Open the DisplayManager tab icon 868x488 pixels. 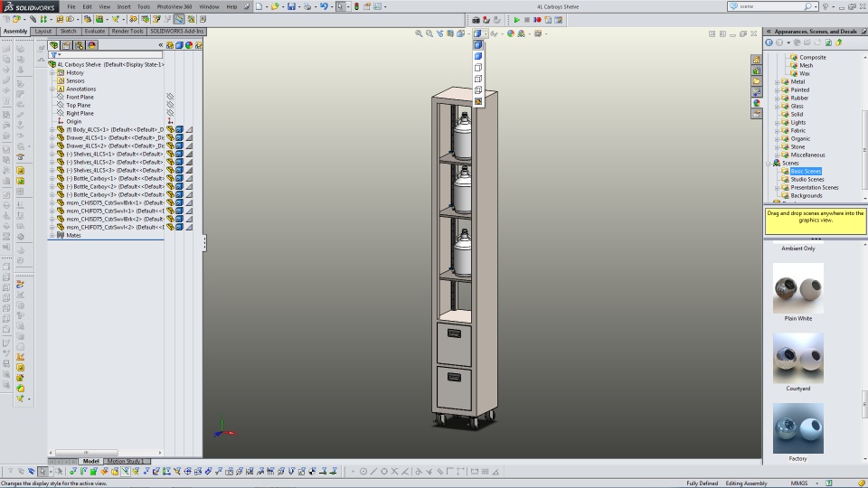(x=92, y=45)
